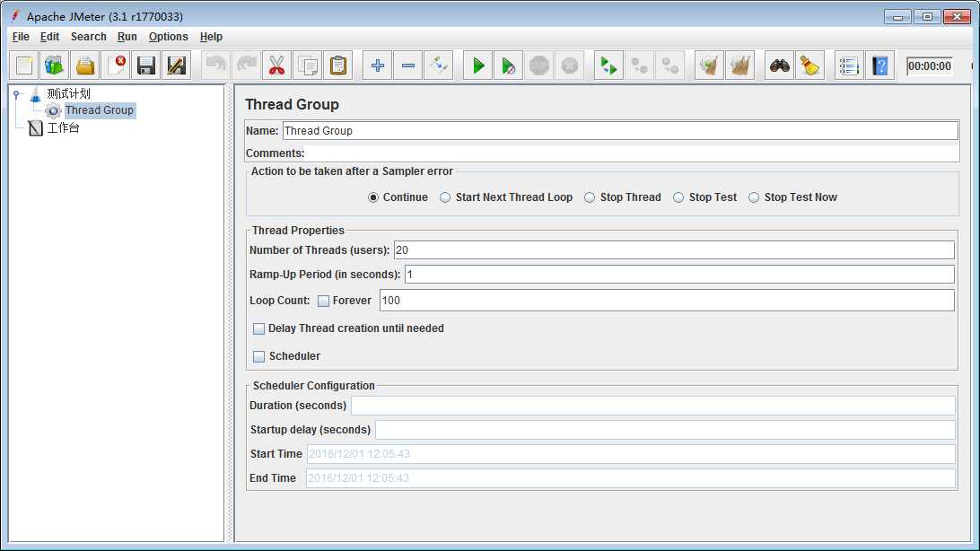Click the Close test plan icon

(116, 66)
